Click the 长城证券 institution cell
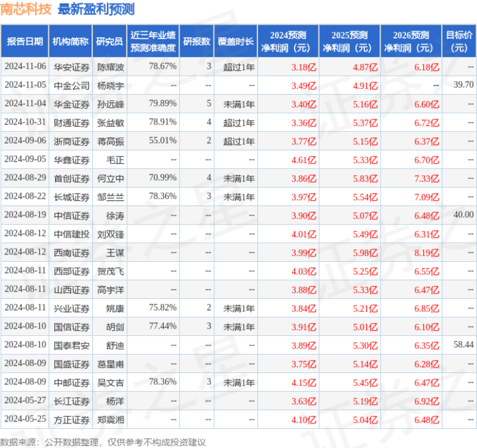477x448 pixels. pyautogui.click(x=72, y=197)
